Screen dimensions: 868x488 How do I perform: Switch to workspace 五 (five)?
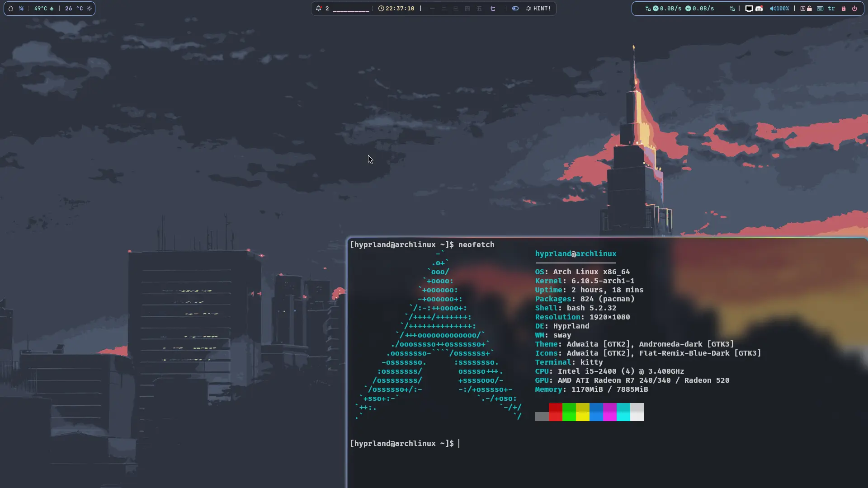coord(479,9)
